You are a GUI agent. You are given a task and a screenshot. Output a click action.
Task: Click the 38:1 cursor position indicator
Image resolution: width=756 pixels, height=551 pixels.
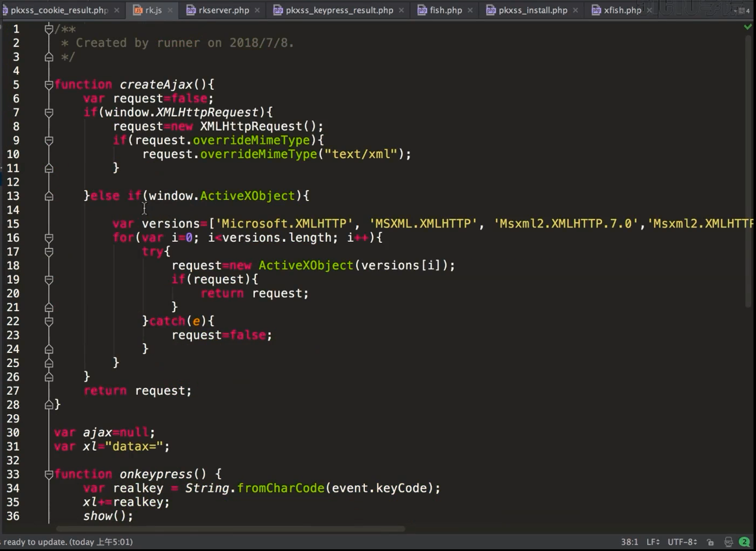click(629, 542)
